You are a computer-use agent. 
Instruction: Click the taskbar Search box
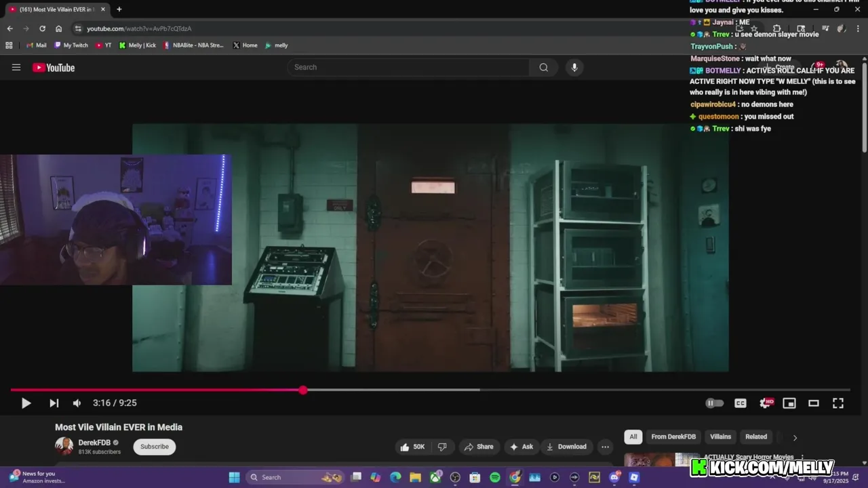(296, 477)
